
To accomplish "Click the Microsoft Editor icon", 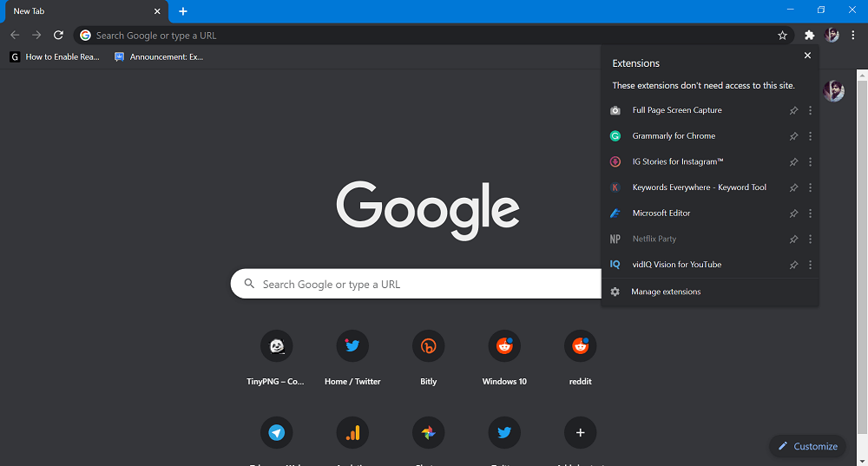I will [x=615, y=213].
